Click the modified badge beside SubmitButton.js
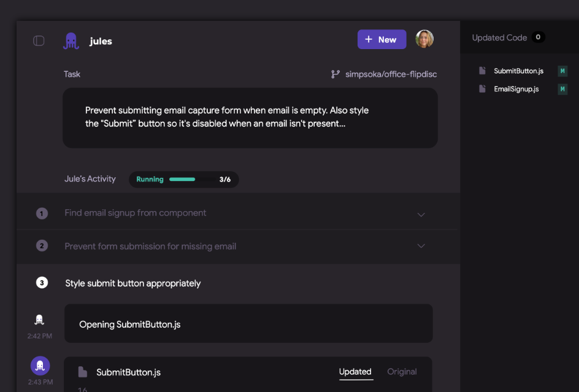 [x=562, y=71]
